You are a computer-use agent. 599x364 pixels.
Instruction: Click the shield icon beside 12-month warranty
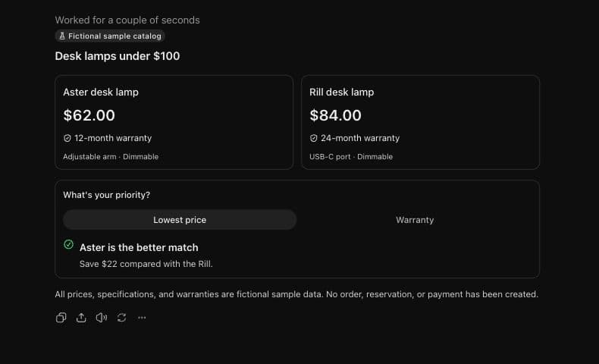pos(67,138)
